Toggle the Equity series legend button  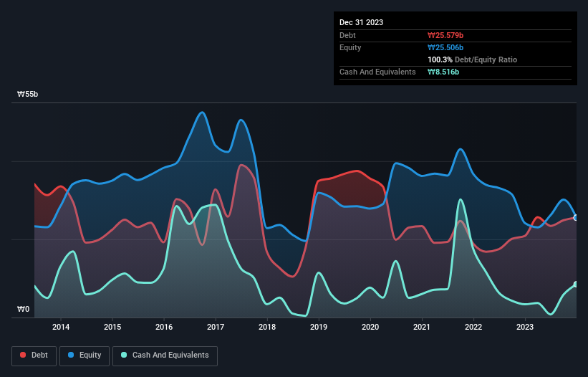click(85, 355)
